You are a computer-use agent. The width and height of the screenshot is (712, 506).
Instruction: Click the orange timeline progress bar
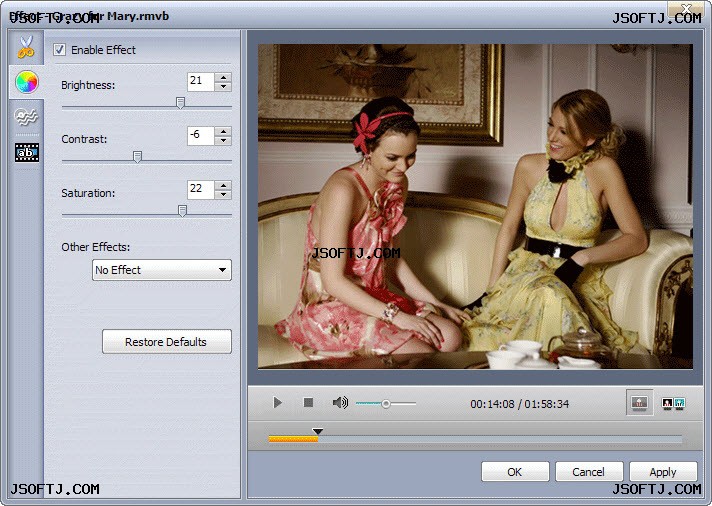(x=293, y=439)
